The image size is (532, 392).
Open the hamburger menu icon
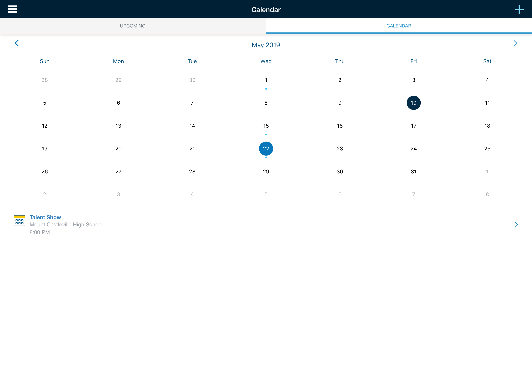tap(13, 9)
